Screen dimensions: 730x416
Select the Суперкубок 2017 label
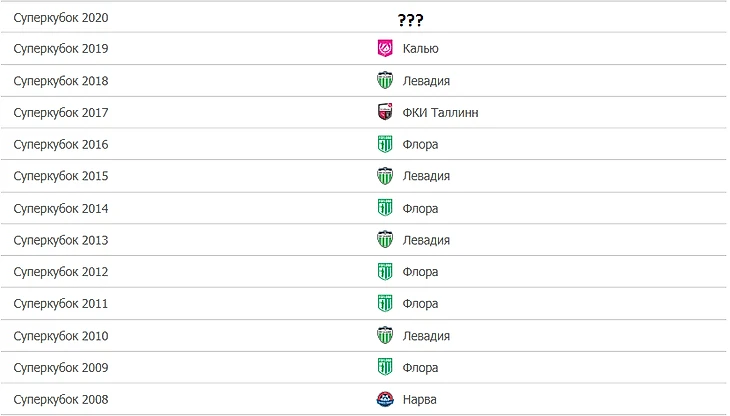pyautogui.click(x=61, y=112)
